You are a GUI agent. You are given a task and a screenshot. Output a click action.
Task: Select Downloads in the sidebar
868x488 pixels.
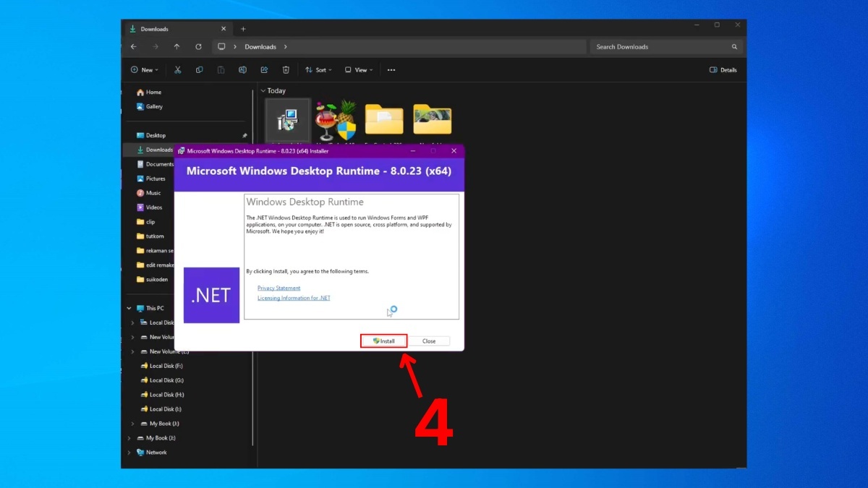click(x=155, y=150)
